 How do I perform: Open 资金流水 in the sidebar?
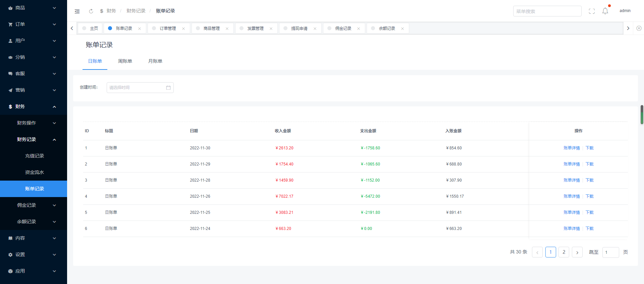click(34, 172)
